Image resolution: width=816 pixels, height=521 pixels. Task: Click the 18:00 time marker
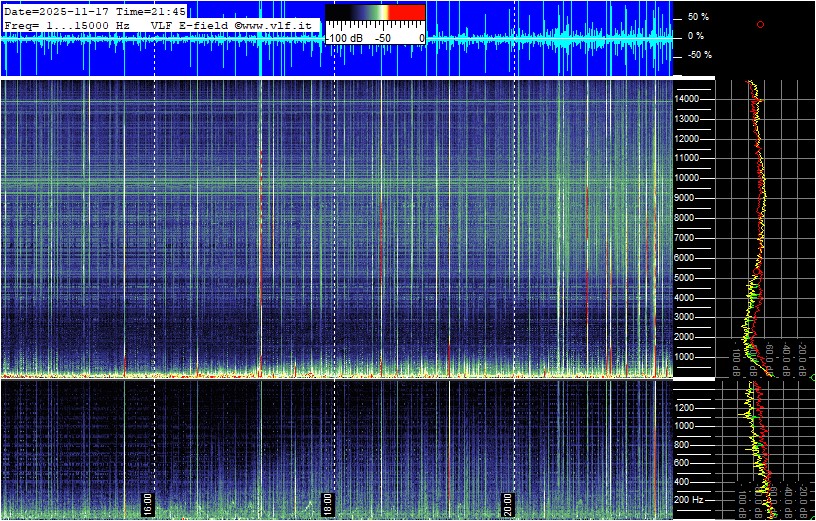(x=327, y=502)
